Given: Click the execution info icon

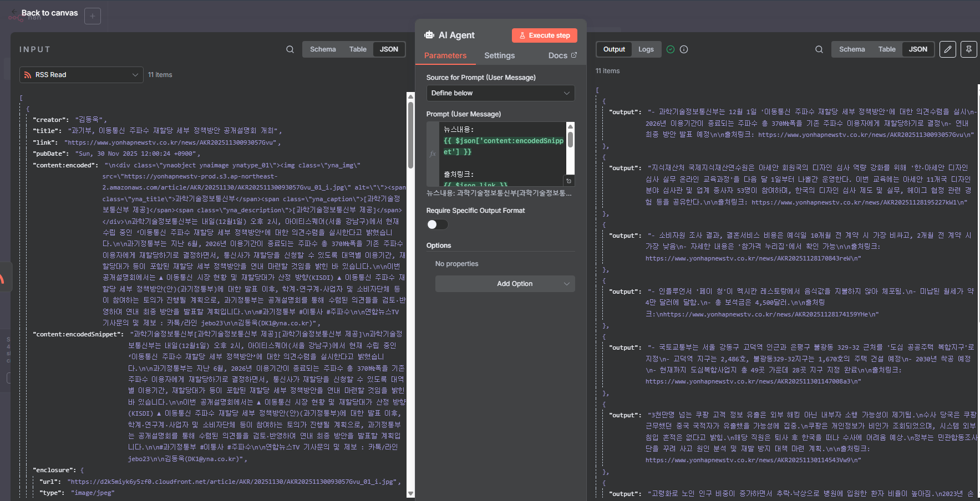Looking at the screenshot, I should click(684, 49).
